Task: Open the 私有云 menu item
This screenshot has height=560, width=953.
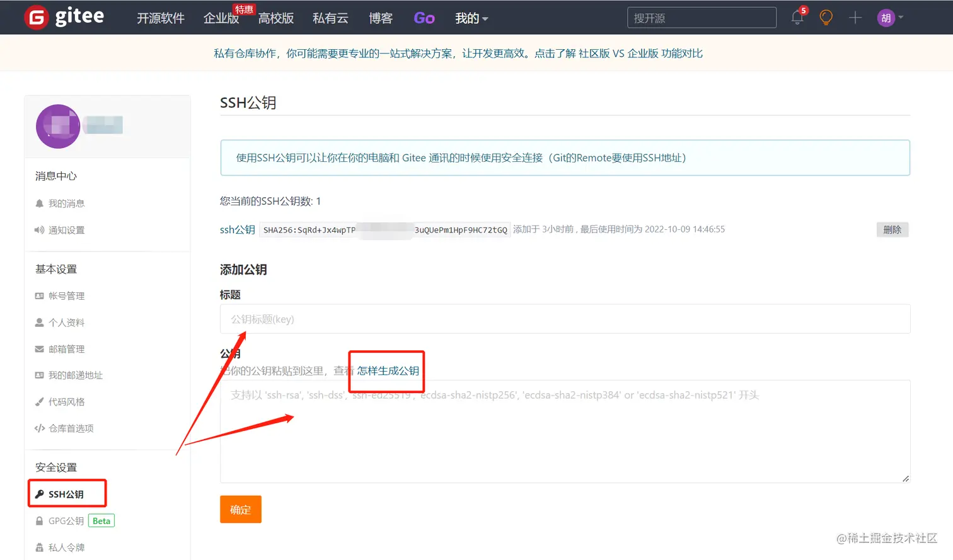Action: pyautogui.click(x=330, y=18)
